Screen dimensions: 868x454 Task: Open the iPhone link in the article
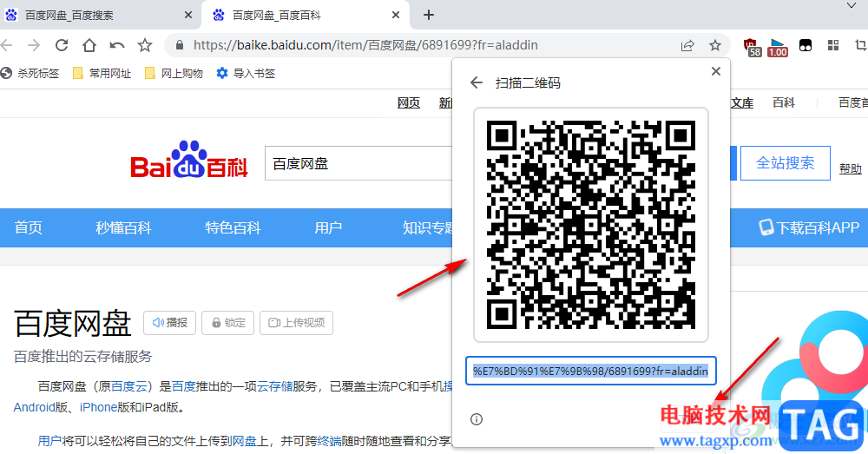tap(99, 407)
